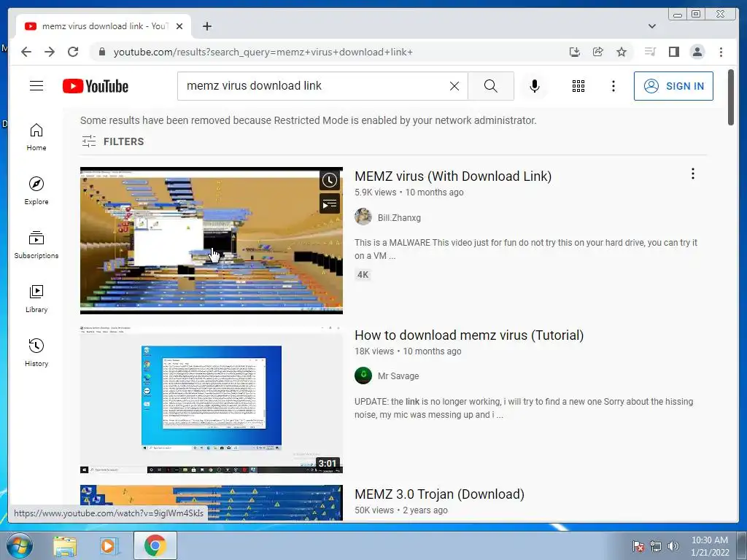
Task: Open Chrome three-dot menu
Action: [721, 52]
